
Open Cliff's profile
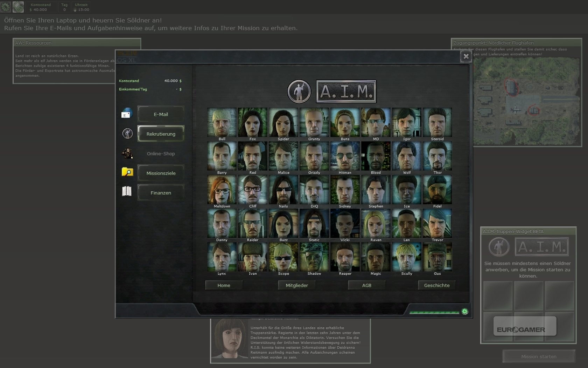tap(253, 190)
